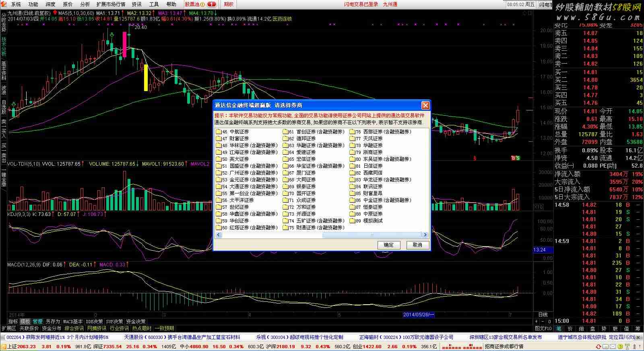
Task: Click the 期权 button in the menu bar
Action: pyautogui.click(x=229, y=4)
